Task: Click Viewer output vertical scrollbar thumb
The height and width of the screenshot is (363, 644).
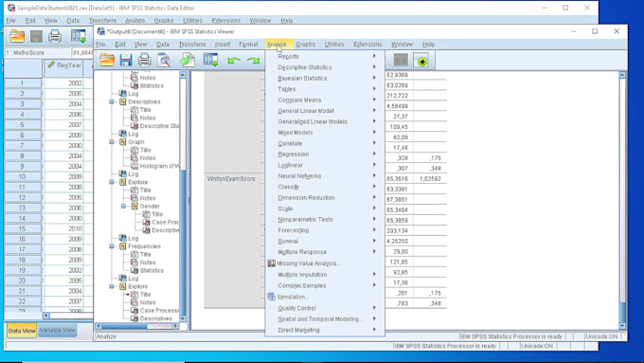Action: (622, 313)
